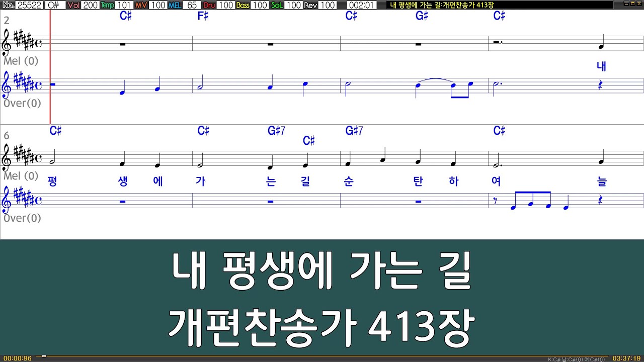
Task: Click the lyric syllable 에
Action: [157, 182]
